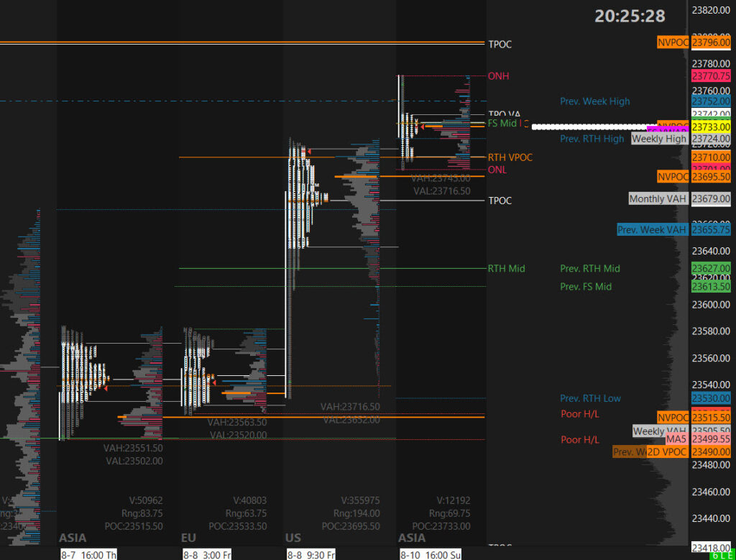The width and height of the screenshot is (736, 560).
Task: Click the EU session label
Action: pos(190,538)
